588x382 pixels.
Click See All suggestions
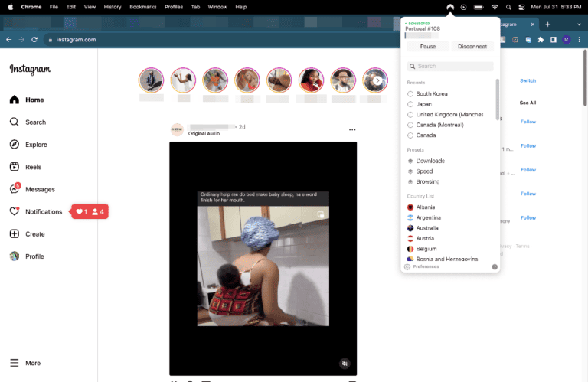point(528,103)
